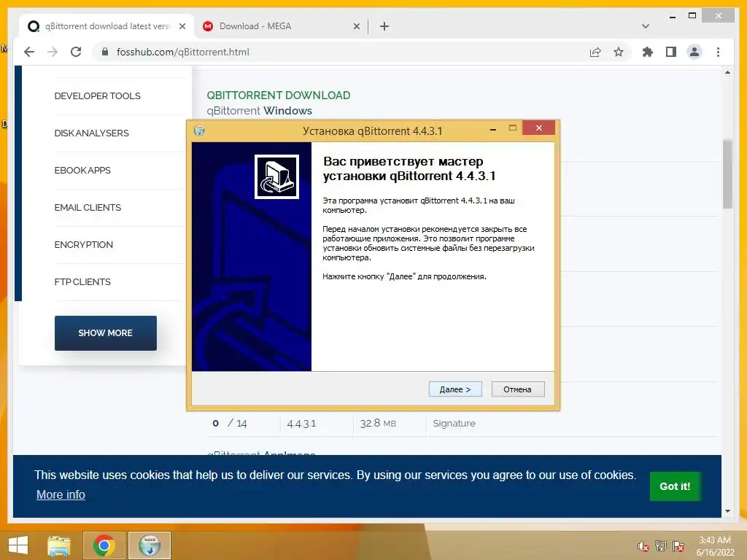Open DISK ANALYSERS category
This screenshot has height=560, width=747.
pos(91,133)
